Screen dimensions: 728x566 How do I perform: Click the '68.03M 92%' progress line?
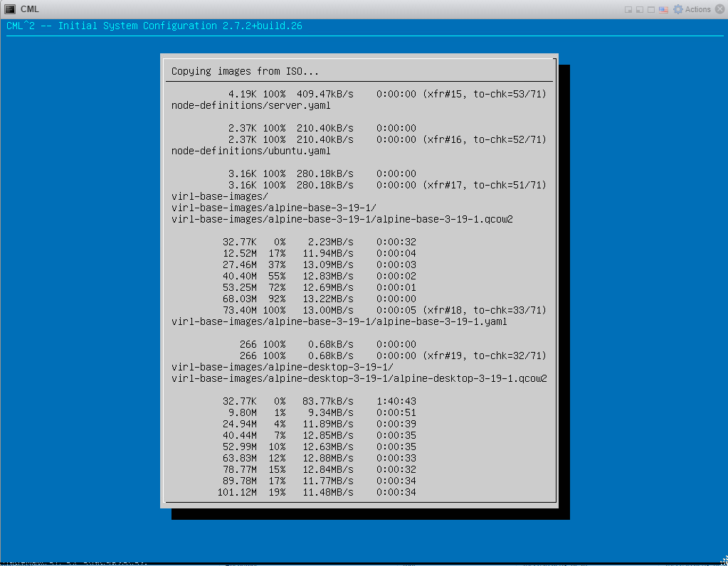click(x=320, y=299)
